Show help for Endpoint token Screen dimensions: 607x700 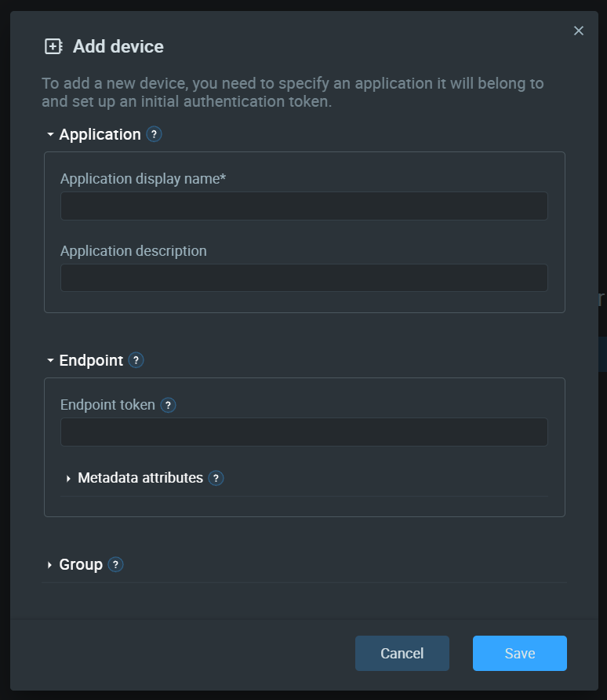pos(168,405)
